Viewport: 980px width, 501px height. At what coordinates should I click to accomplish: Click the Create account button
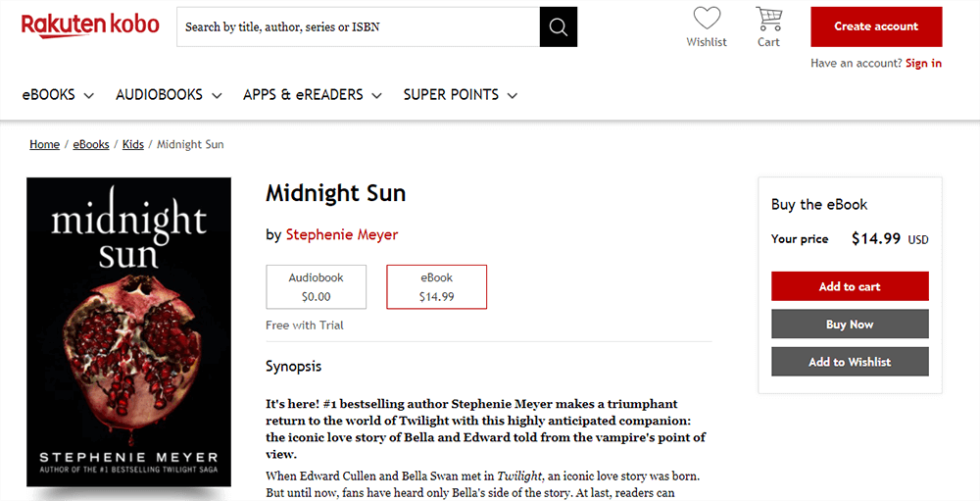point(876,26)
